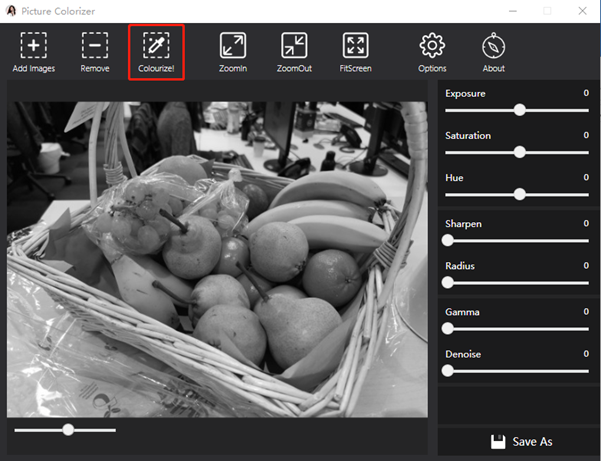Open the Options gear
Image resolution: width=601 pixels, height=461 pixels.
(x=432, y=46)
